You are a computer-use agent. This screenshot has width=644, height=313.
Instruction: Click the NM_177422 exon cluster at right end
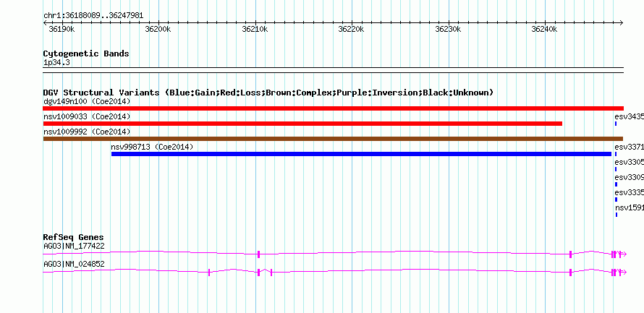[618, 254]
